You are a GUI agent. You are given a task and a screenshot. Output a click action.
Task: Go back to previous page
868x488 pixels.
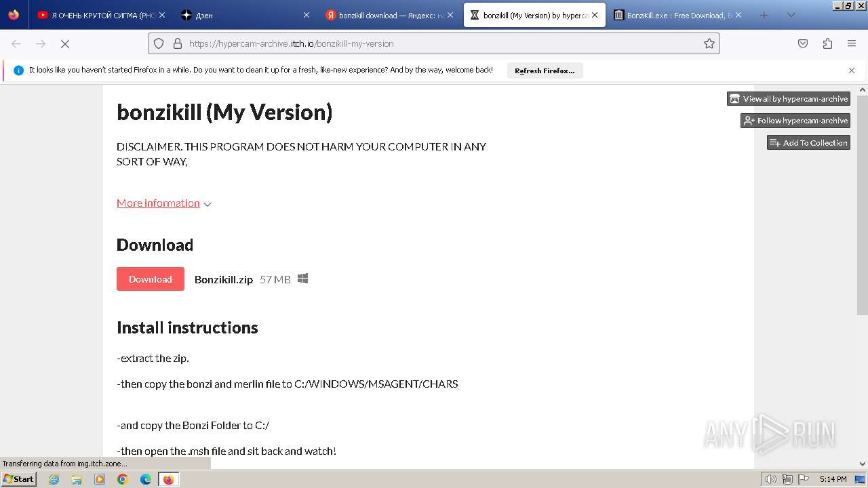16,43
